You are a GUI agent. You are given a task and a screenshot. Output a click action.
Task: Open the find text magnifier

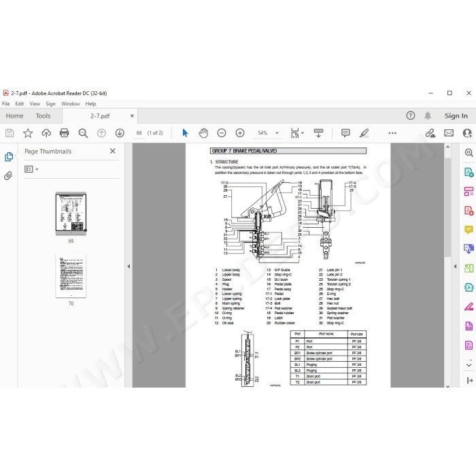[x=83, y=133]
